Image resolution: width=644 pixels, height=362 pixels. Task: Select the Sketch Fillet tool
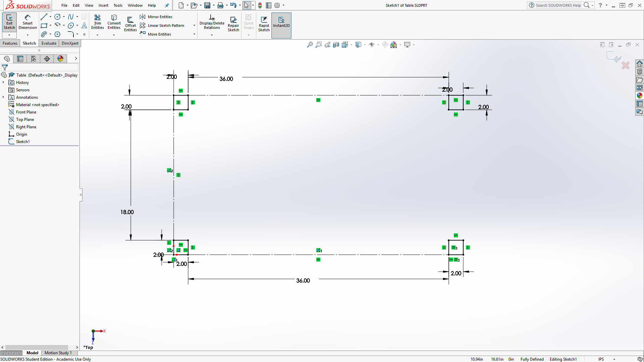click(70, 34)
